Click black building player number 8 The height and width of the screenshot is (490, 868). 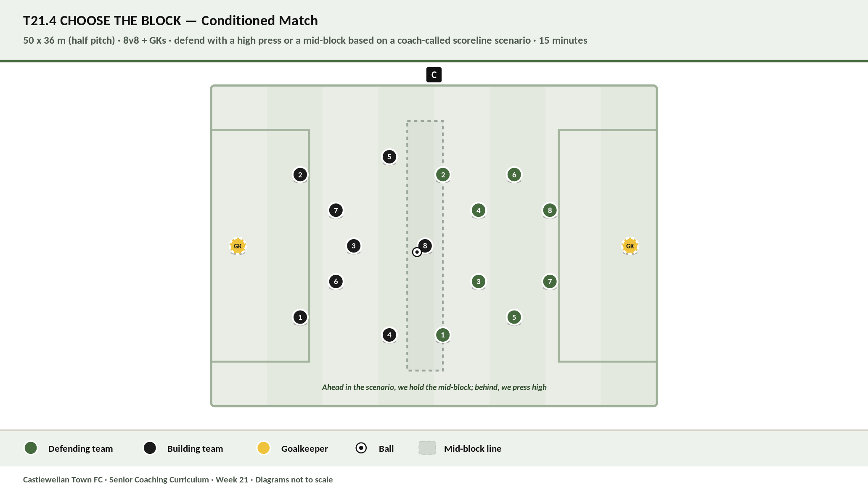pos(425,245)
